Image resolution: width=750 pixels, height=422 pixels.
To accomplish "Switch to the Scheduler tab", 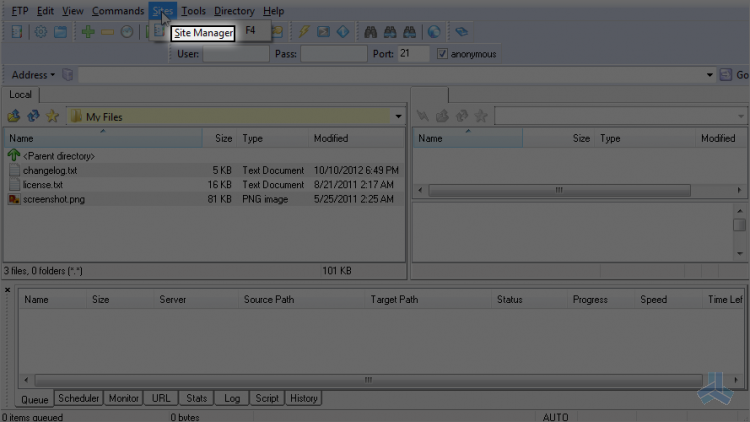I will (x=78, y=398).
